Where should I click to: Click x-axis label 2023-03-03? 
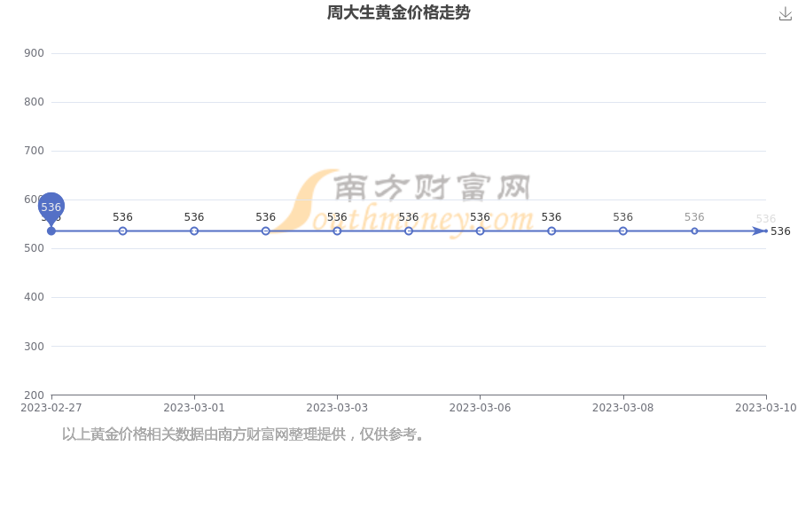[337, 408]
